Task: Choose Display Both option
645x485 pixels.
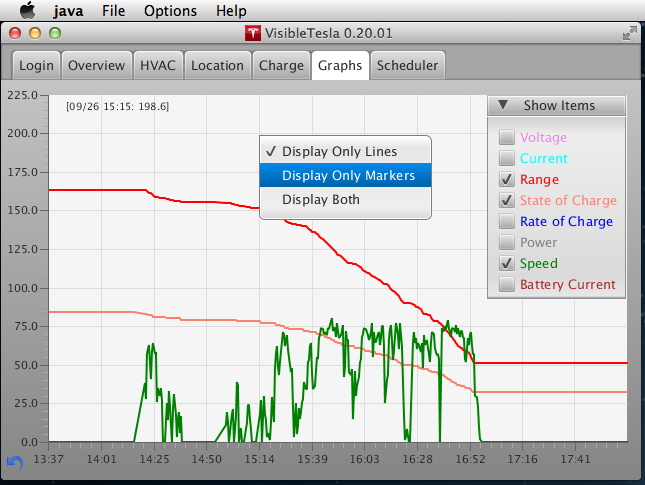Action: [x=346, y=200]
